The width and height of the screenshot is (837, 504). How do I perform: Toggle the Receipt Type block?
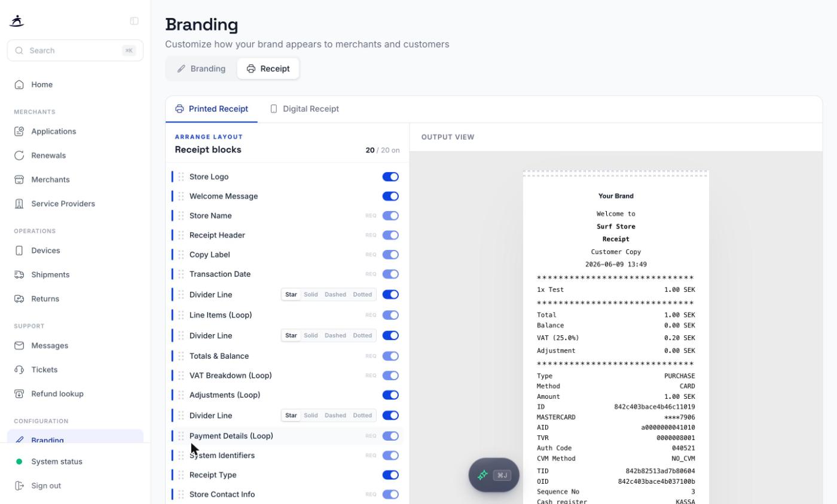click(x=390, y=475)
